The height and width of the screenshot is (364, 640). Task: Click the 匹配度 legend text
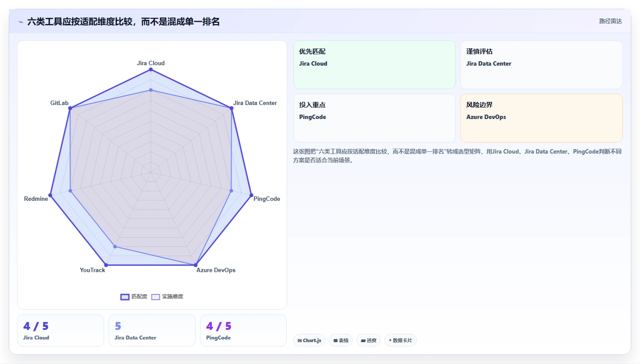click(x=139, y=297)
